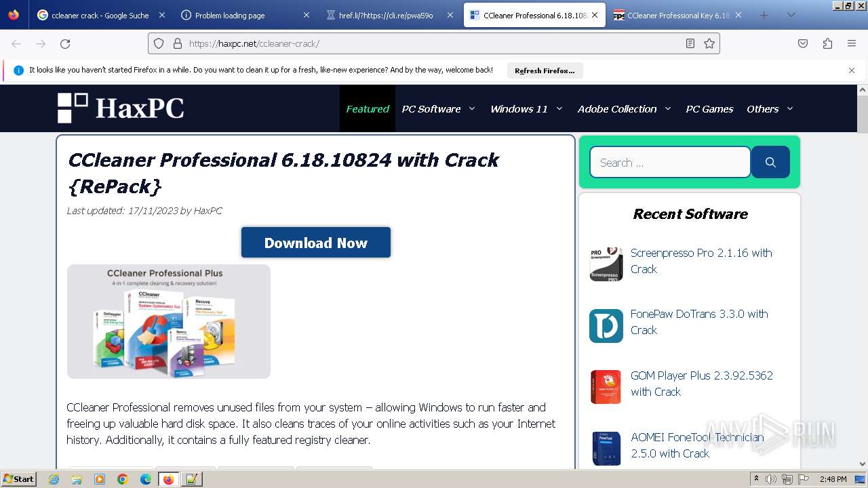The height and width of the screenshot is (488, 868).
Task: Click the Refresh Firefox button
Action: (x=545, y=70)
